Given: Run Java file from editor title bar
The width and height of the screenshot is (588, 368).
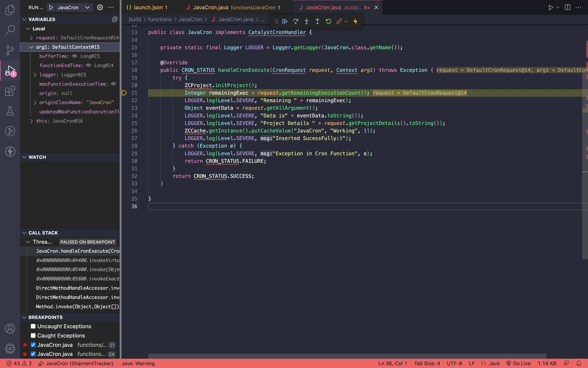Looking at the screenshot, I should 551,7.
